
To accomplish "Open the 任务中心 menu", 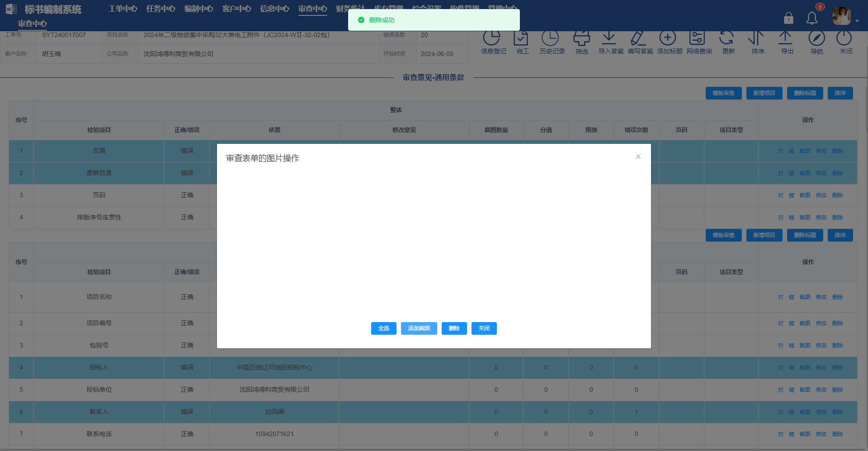I will pyautogui.click(x=161, y=9).
